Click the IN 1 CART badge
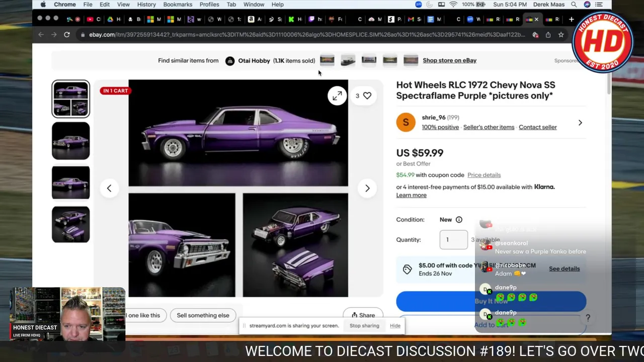 tap(115, 91)
